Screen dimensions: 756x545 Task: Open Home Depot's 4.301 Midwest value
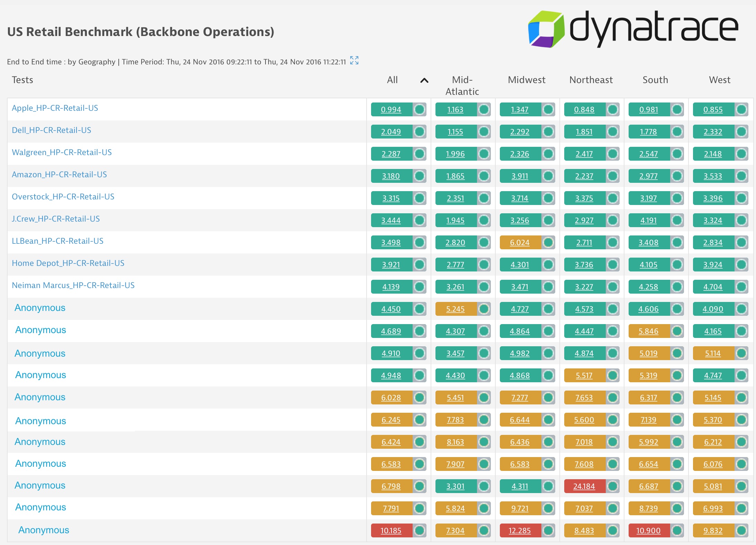(520, 265)
